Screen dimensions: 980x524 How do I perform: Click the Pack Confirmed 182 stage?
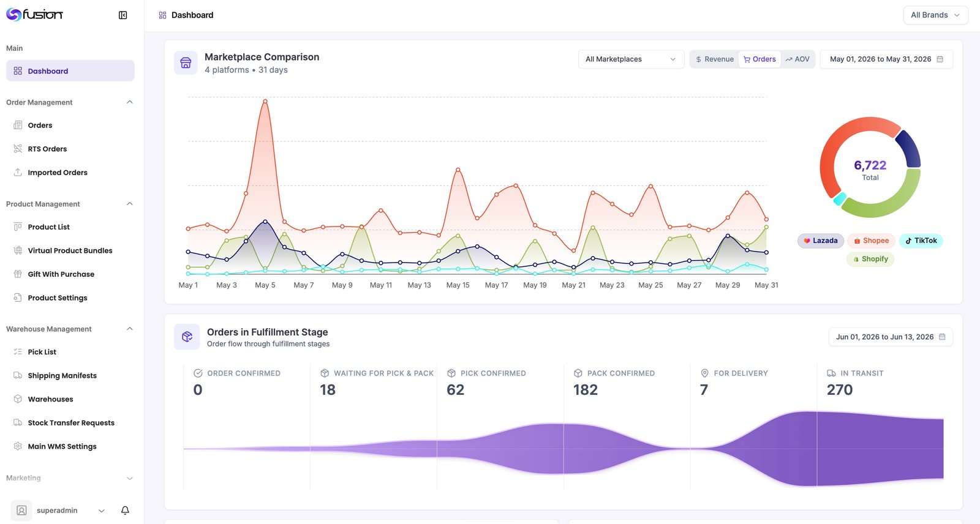tap(627, 426)
